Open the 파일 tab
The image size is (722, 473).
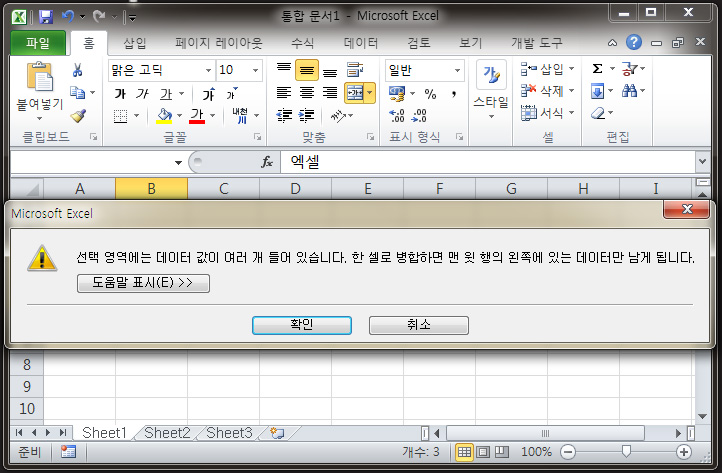coord(38,43)
